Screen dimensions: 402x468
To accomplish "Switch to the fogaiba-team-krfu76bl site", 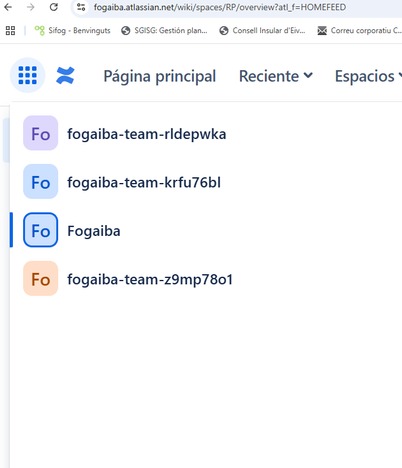I will [144, 182].
